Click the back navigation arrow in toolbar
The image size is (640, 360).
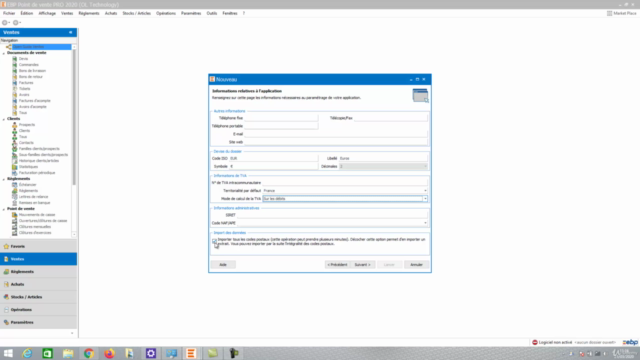(x=5, y=23)
